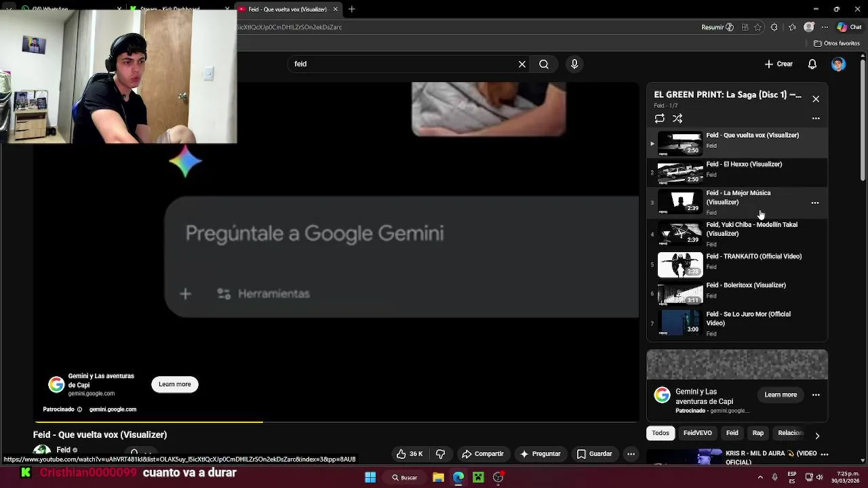Open options for KRIS R - MIL D AURA
Screen dimensions: 868x488
point(825,454)
